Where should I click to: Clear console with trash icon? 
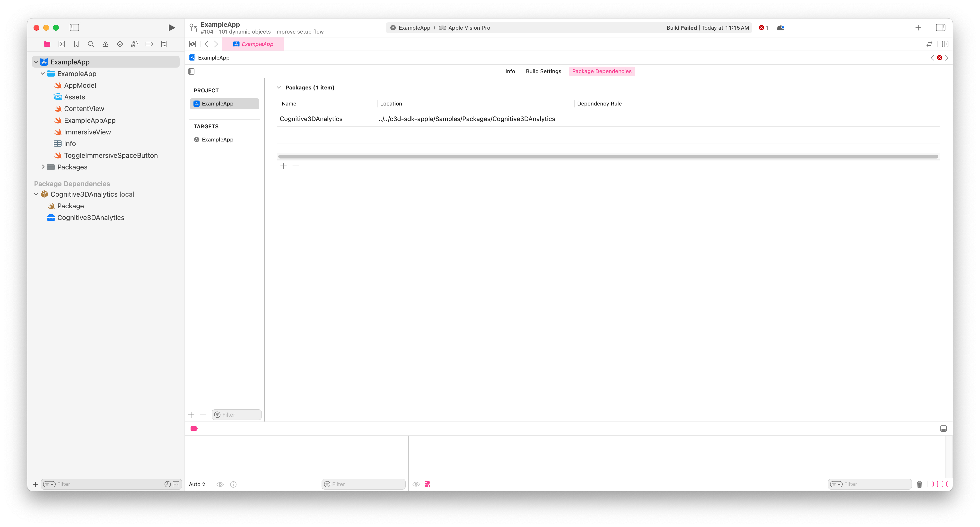click(x=919, y=484)
